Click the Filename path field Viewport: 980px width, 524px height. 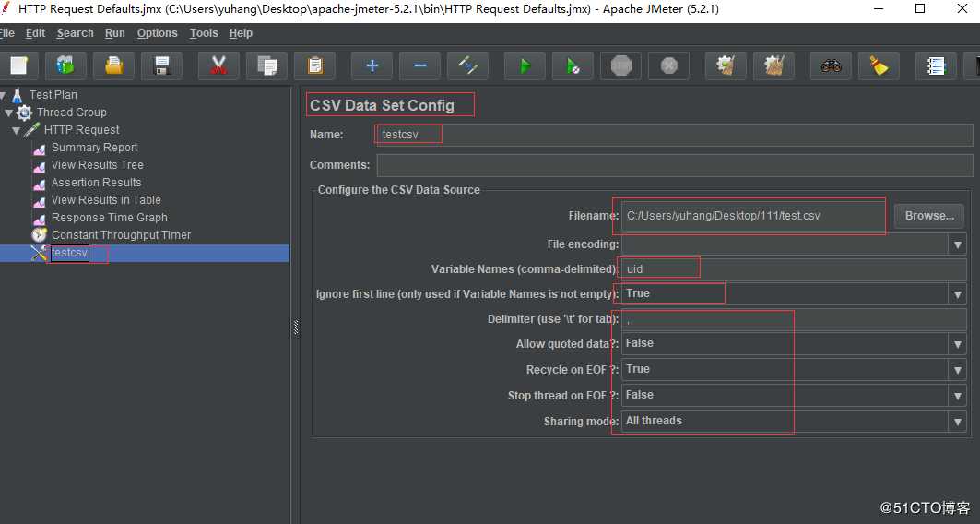755,216
